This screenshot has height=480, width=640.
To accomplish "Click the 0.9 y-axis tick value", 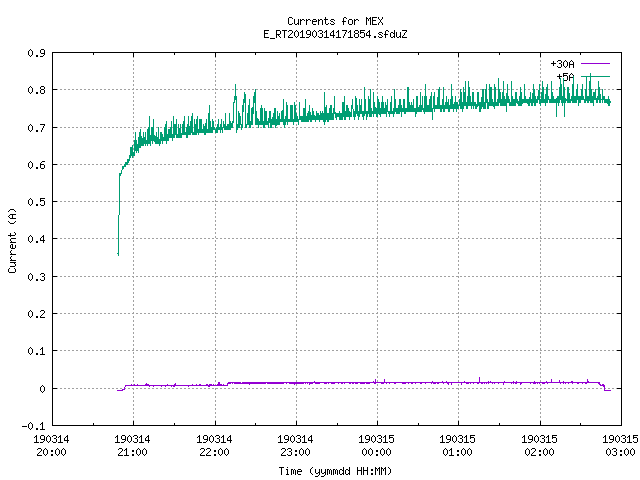I will click(36, 53).
